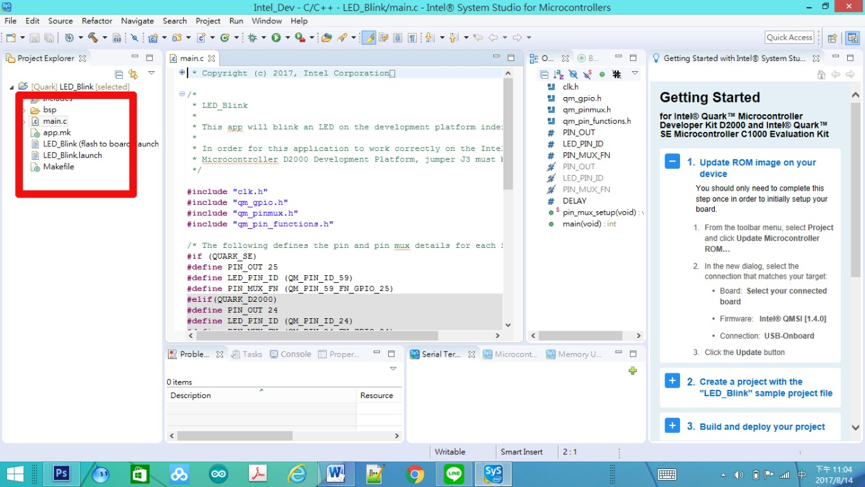Open Arduino IDE from the taskbar
Viewport: 865px width, 487px height.
218,474
